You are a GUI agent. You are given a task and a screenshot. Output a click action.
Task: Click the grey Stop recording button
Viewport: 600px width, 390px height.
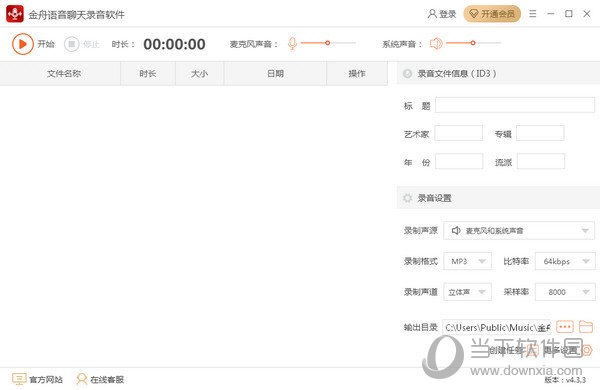pyautogui.click(x=72, y=44)
